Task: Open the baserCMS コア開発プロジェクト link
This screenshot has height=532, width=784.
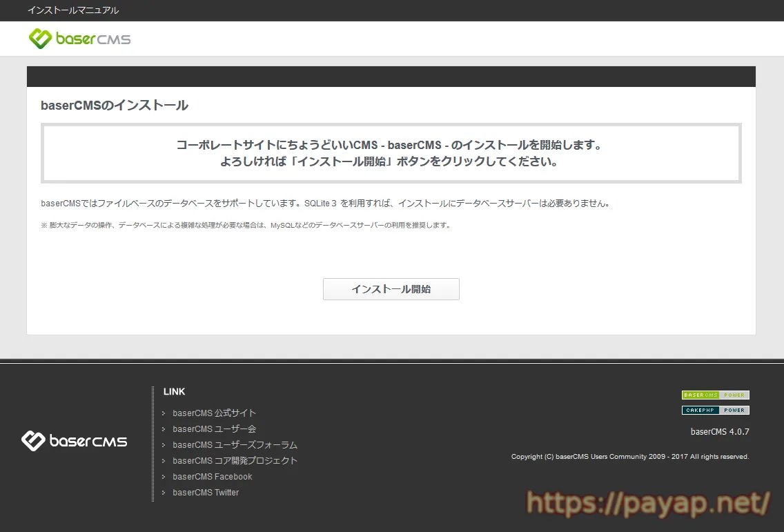Action: coord(235,460)
